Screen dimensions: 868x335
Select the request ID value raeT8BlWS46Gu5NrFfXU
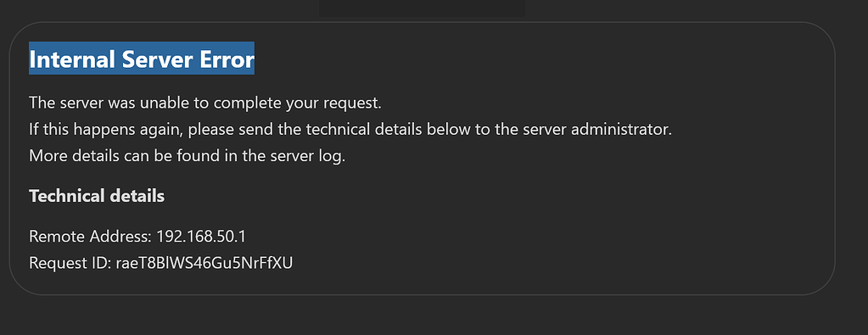point(204,263)
